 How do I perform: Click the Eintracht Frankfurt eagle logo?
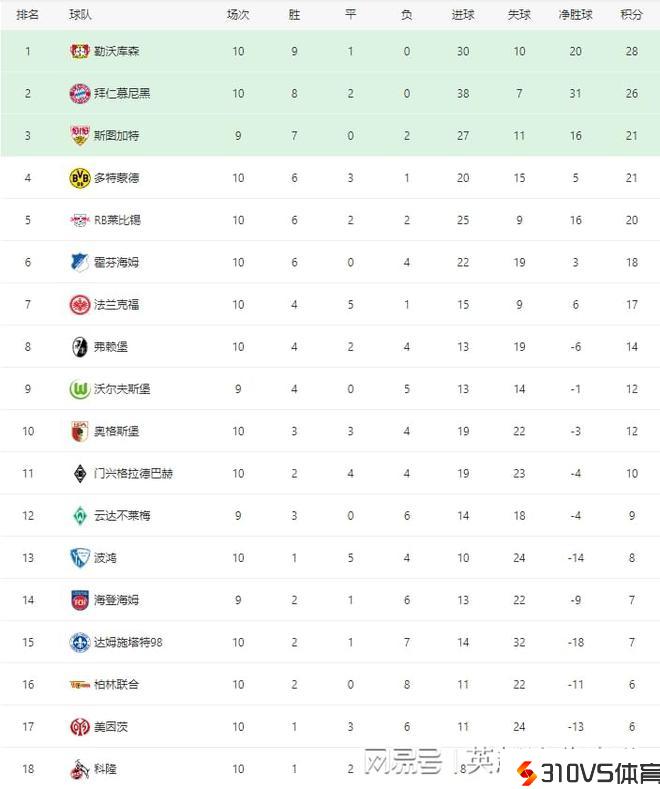point(80,304)
